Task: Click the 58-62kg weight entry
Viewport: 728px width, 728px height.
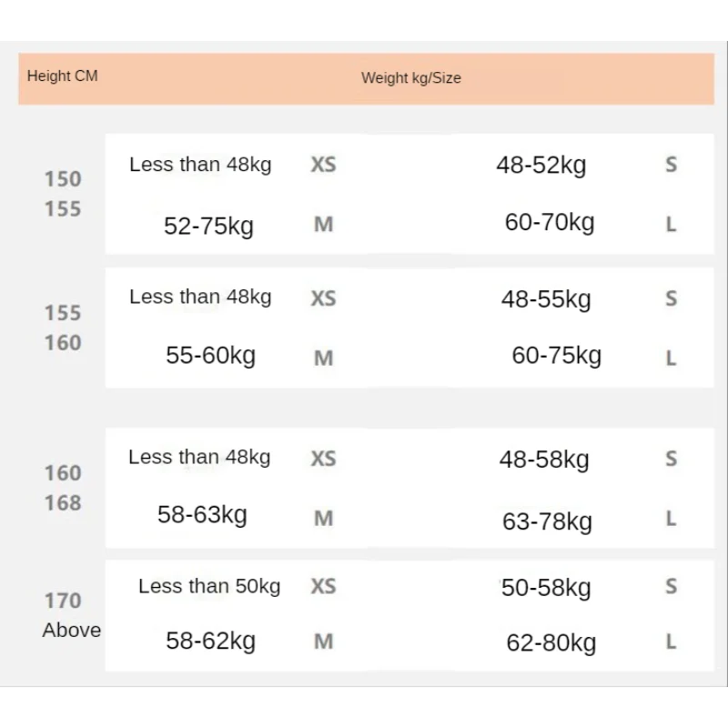Action: point(211,642)
